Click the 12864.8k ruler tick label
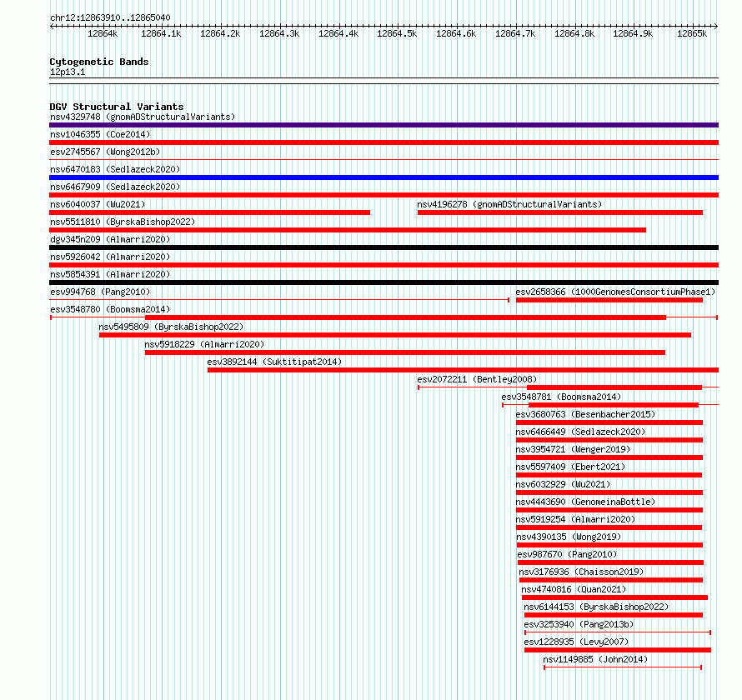Screen dimensions: 742x700 coord(574,33)
